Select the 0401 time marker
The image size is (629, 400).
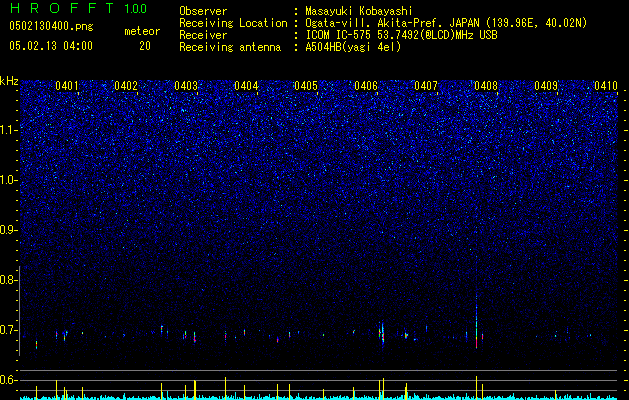pyautogui.click(x=67, y=86)
